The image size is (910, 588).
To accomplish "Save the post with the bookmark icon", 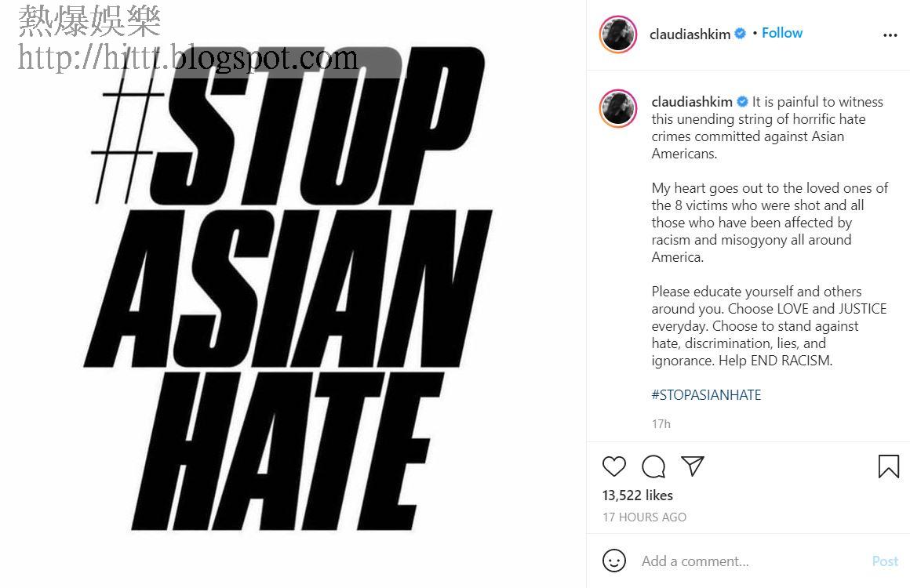I will tap(889, 466).
